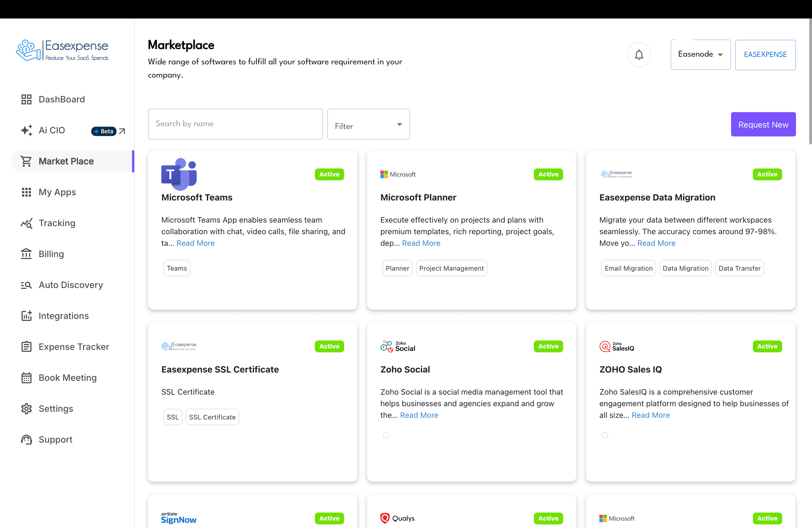Click the Data Migration tag chip
812x528 pixels.
pos(686,268)
